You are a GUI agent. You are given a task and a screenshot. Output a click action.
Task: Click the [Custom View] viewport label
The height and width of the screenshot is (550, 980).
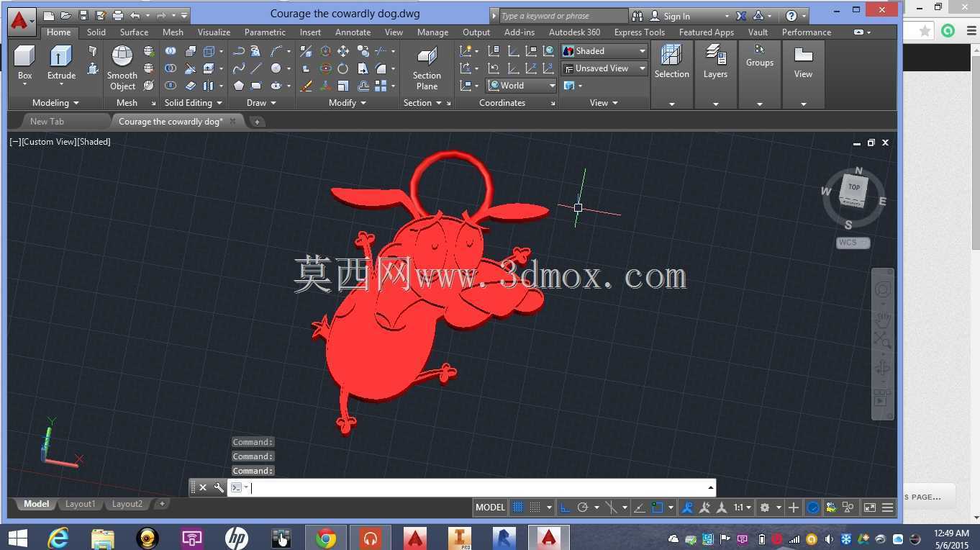[49, 142]
